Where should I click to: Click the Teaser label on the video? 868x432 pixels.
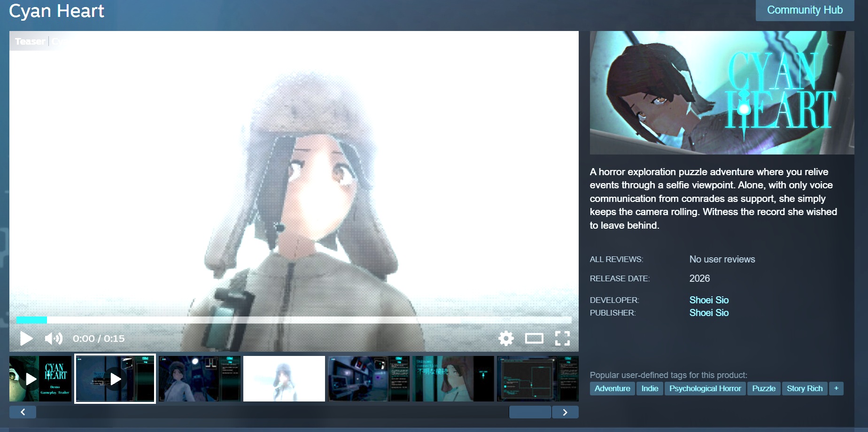30,41
